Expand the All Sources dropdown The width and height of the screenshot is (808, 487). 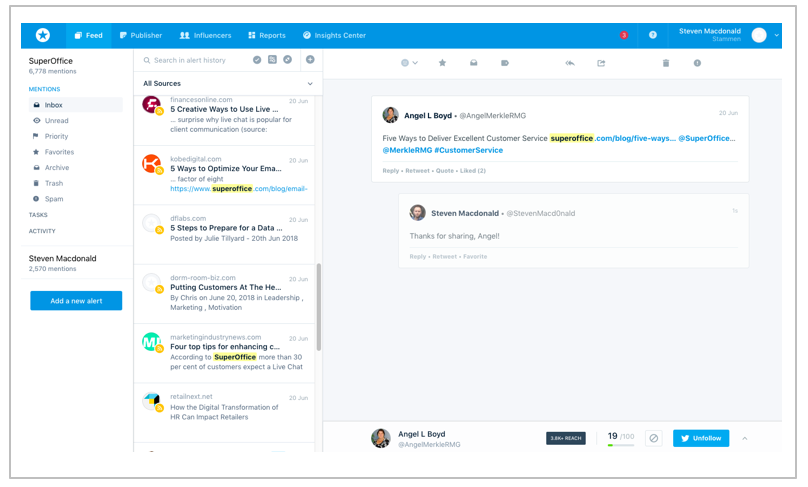228,83
